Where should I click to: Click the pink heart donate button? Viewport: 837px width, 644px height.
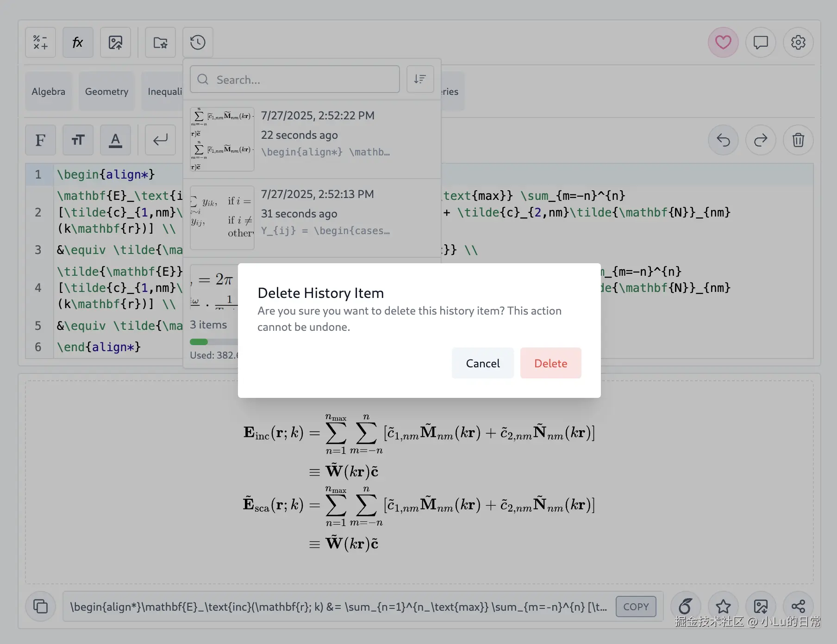pos(723,43)
